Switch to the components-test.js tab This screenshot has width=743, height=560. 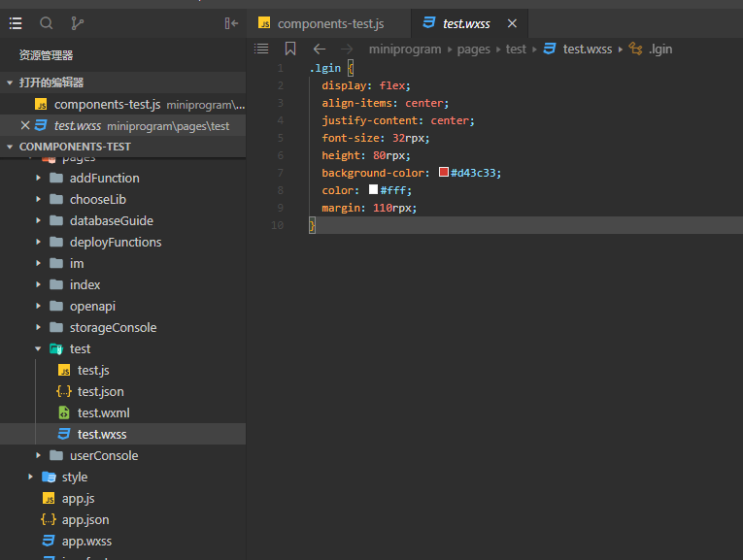tap(328, 23)
